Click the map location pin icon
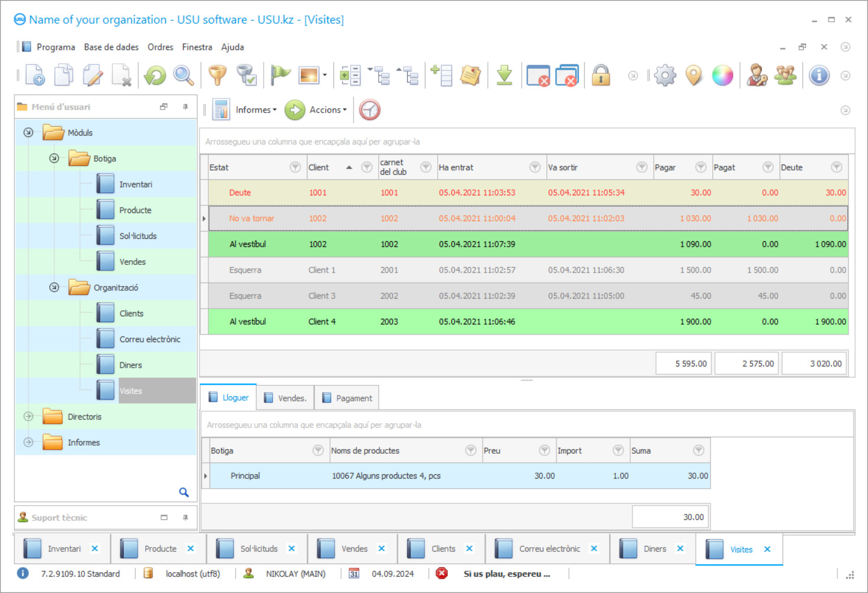 pos(694,76)
